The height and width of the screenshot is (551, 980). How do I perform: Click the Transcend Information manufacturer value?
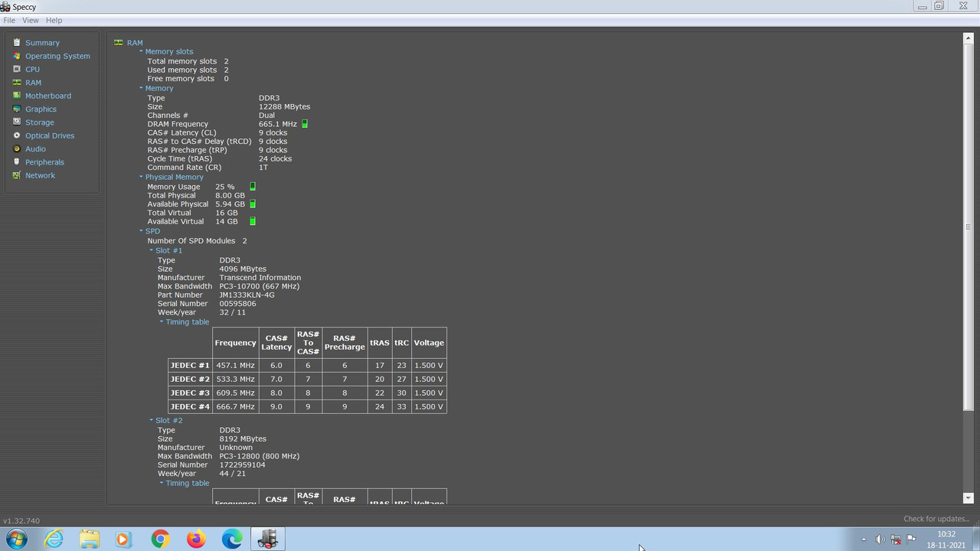(260, 278)
